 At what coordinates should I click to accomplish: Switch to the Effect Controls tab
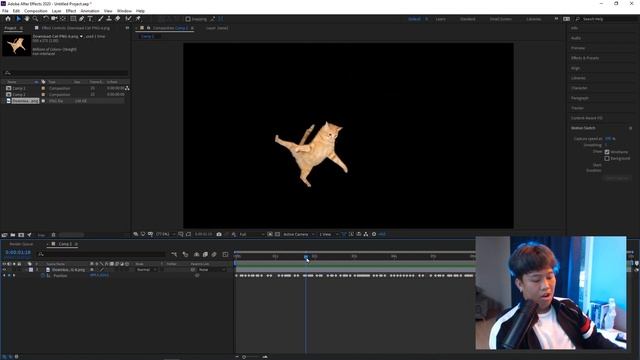point(76,28)
